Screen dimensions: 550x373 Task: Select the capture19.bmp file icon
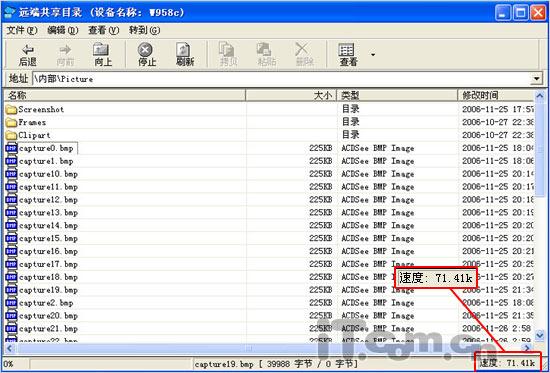pos(12,290)
